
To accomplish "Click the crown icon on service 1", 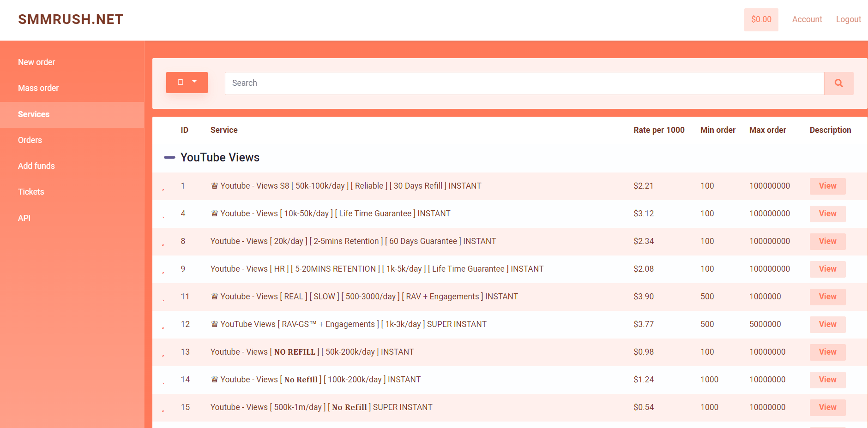I will coord(214,186).
